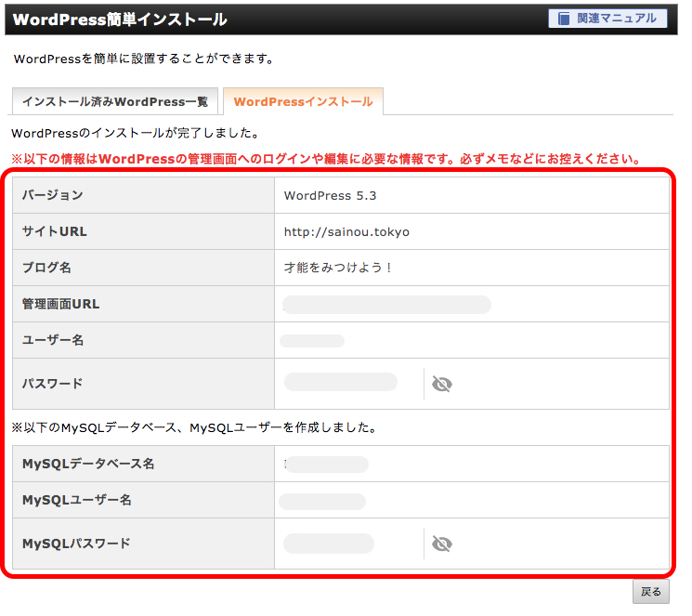Click the MySQLデータベース created notice text
692x616 pixels.
click(195, 427)
